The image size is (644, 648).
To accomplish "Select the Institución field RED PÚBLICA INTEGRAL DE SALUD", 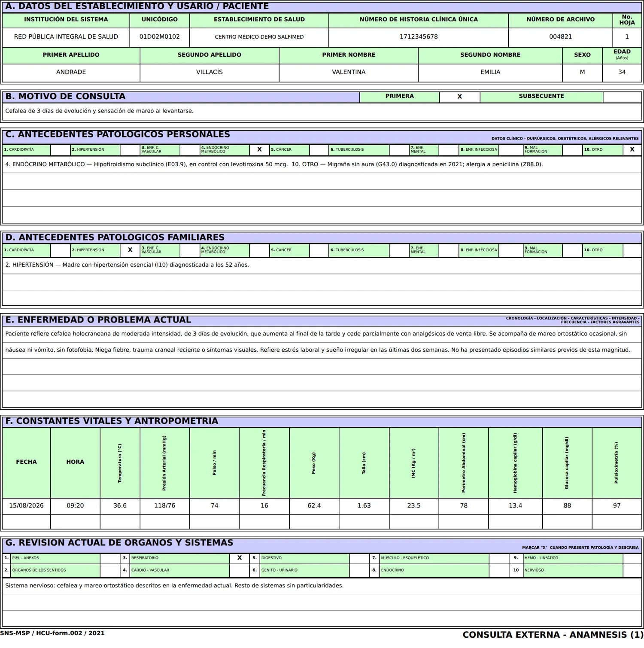I will 66,37.
